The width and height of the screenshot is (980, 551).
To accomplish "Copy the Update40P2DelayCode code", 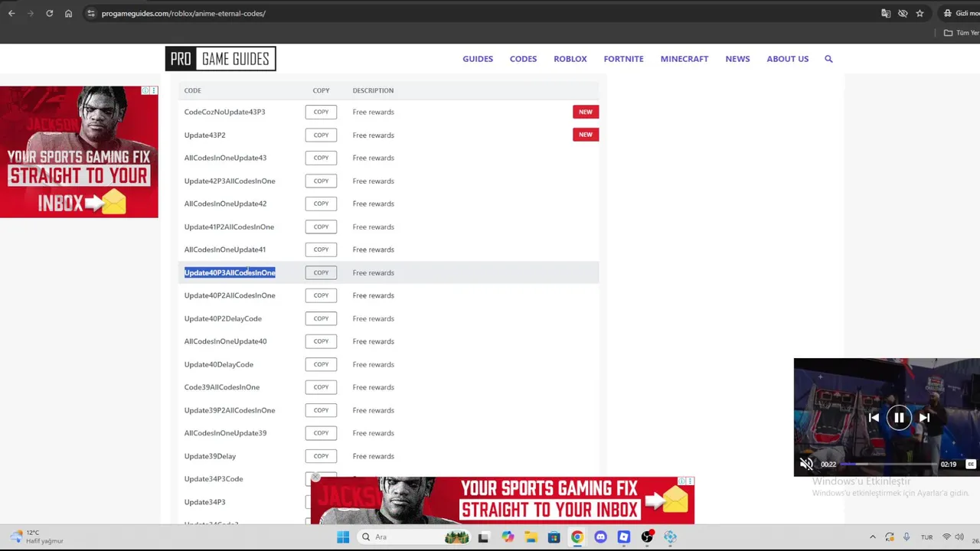I will pyautogui.click(x=321, y=318).
